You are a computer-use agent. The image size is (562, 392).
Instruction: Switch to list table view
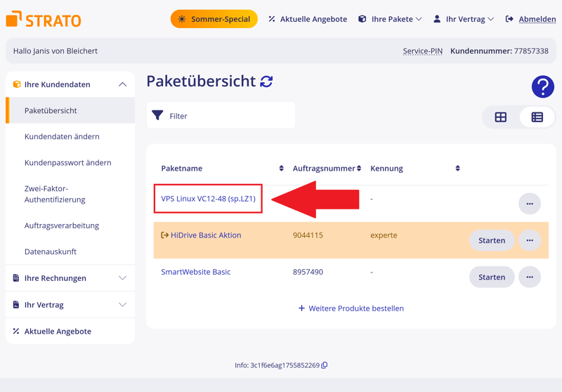537,117
